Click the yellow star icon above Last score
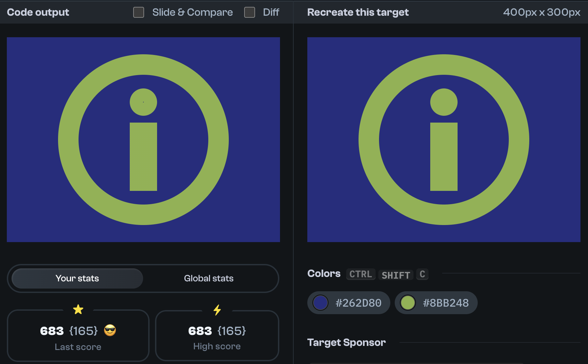The height and width of the screenshot is (364, 588). coord(78,309)
